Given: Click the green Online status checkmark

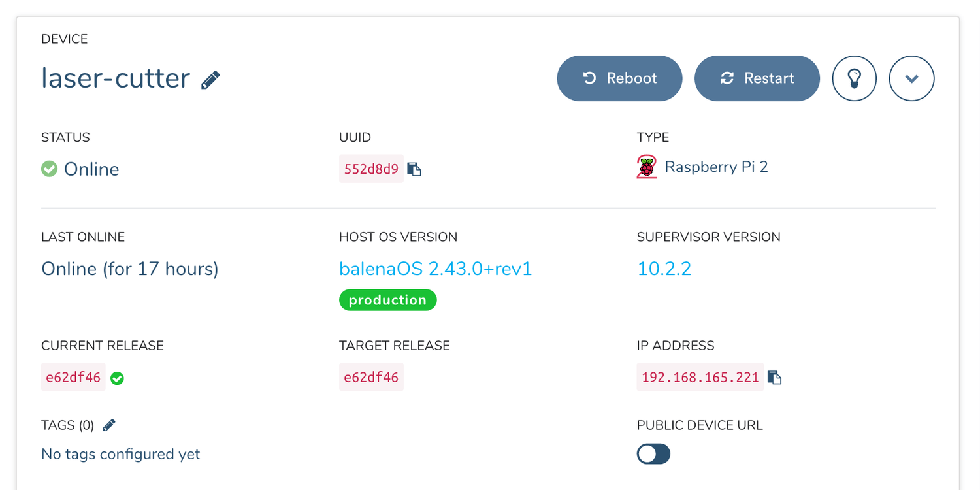Looking at the screenshot, I should [x=49, y=169].
